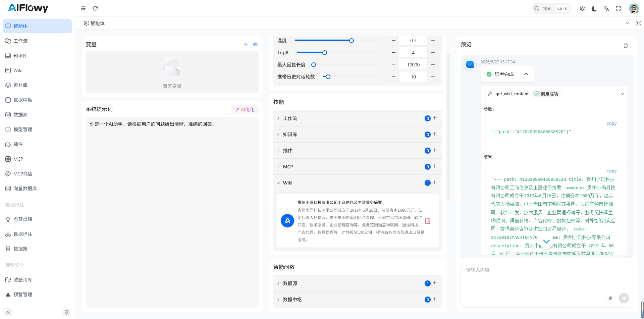Add a Wiki skill with plus
644x319 pixels.
click(x=435, y=182)
